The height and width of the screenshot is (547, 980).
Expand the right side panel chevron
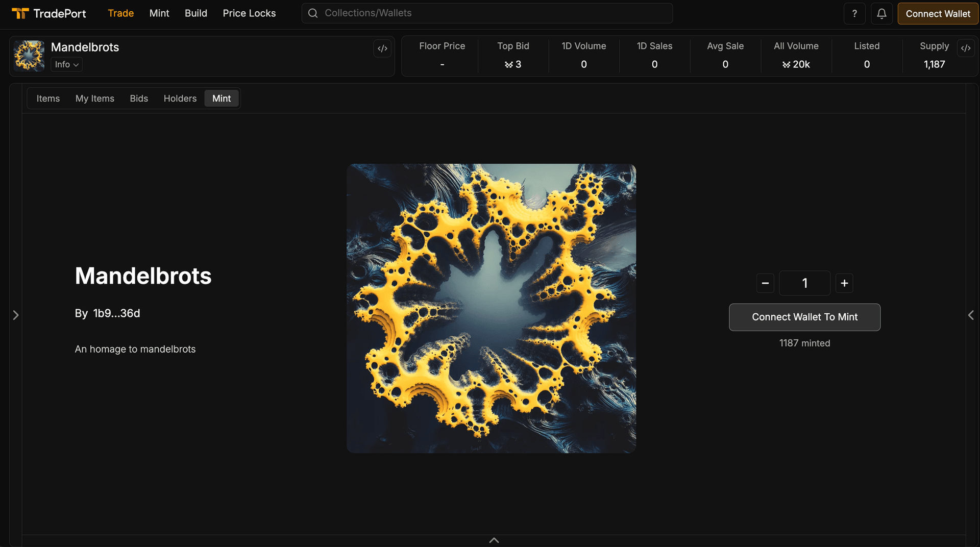pyautogui.click(x=971, y=315)
